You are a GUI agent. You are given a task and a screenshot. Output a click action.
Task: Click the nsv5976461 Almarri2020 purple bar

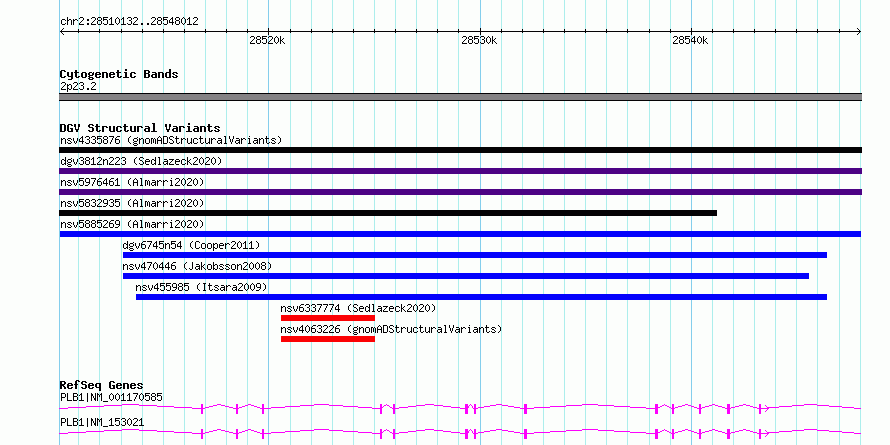[x=460, y=192]
